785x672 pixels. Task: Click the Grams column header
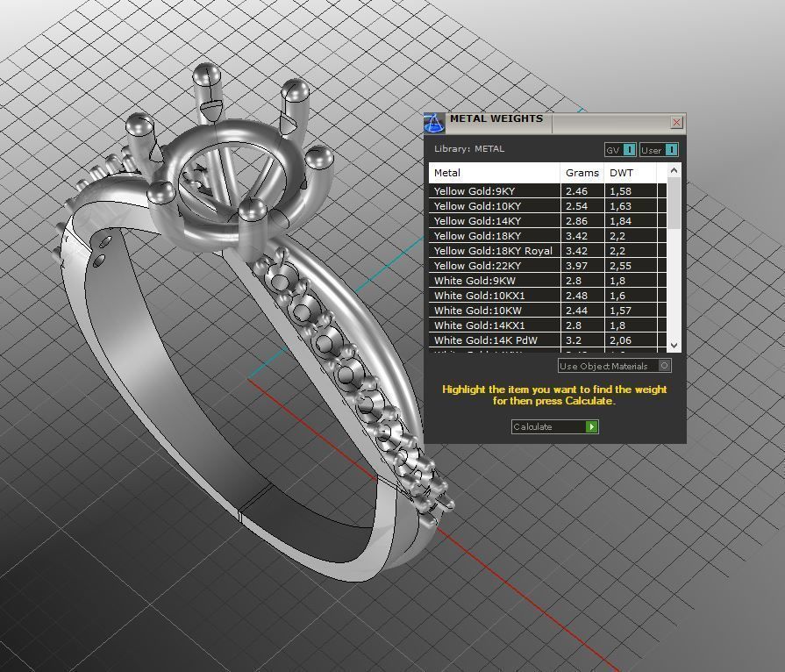coord(582,173)
